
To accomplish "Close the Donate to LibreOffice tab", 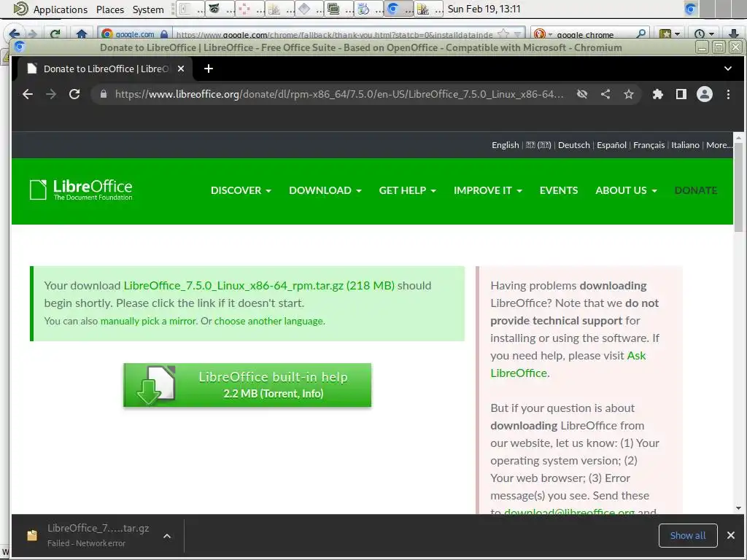I will pyautogui.click(x=181, y=69).
